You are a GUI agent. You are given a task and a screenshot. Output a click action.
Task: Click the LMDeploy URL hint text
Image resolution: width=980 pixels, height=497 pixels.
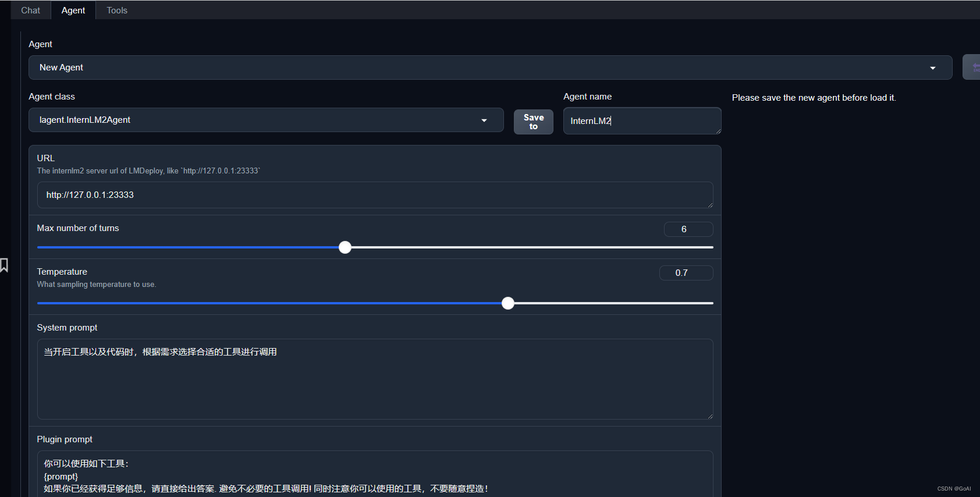[x=149, y=171]
